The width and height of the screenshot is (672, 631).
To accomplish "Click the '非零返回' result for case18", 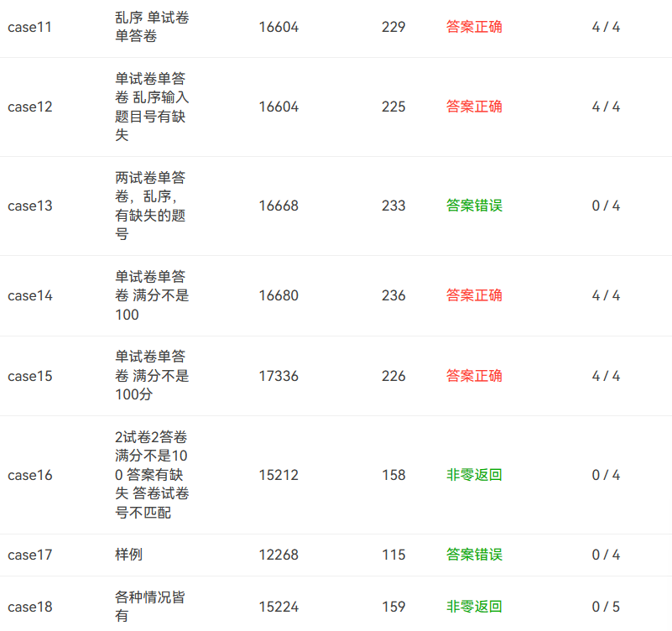I will click(474, 606).
